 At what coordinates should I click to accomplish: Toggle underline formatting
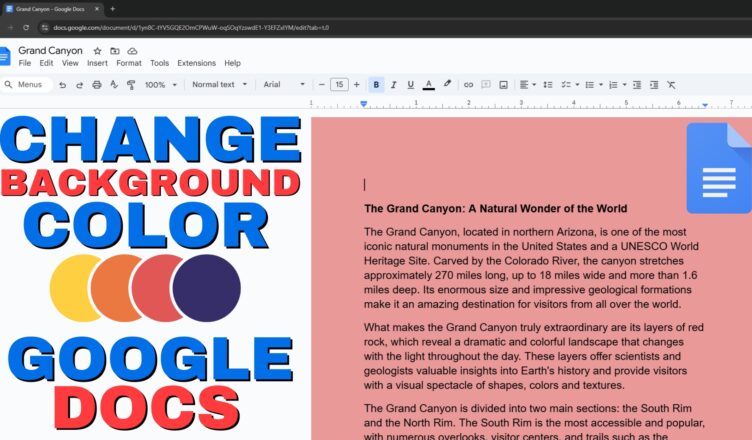pos(411,85)
